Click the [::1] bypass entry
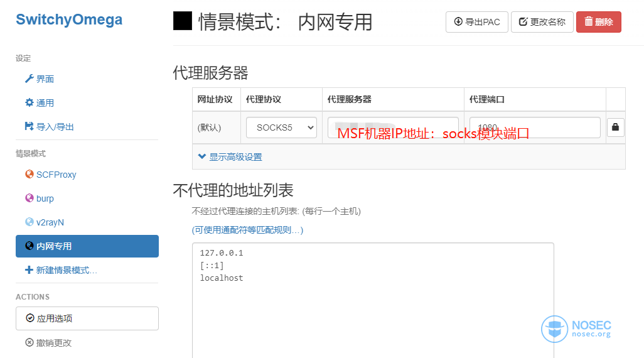Viewport: 644px width, 358px height. pyautogui.click(x=212, y=266)
